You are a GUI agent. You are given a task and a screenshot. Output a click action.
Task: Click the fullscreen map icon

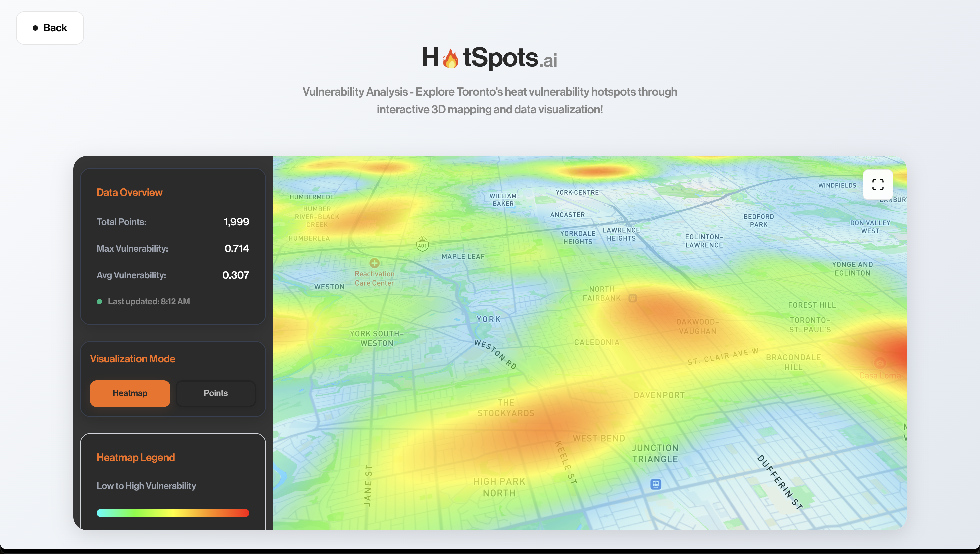(x=877, y=185)
